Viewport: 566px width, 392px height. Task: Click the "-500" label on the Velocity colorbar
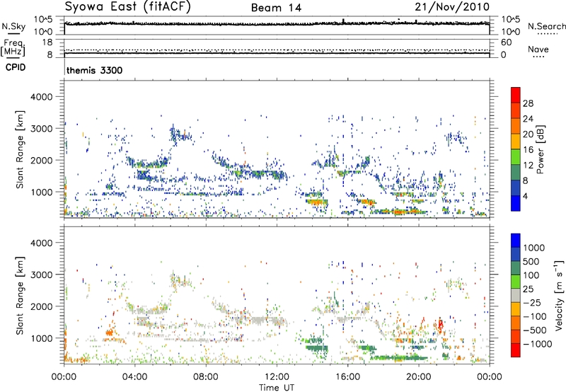[x=535, y=330]
